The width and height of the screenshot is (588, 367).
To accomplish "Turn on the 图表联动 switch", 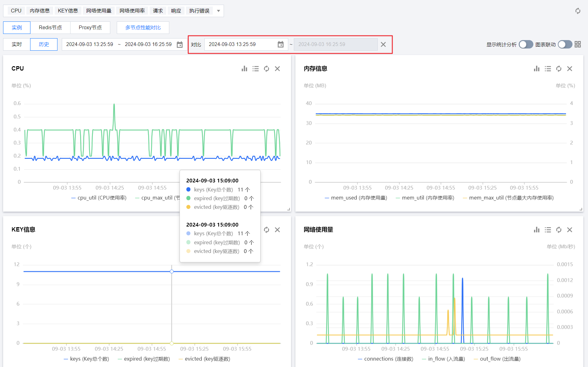I will (x=565, y=44).
